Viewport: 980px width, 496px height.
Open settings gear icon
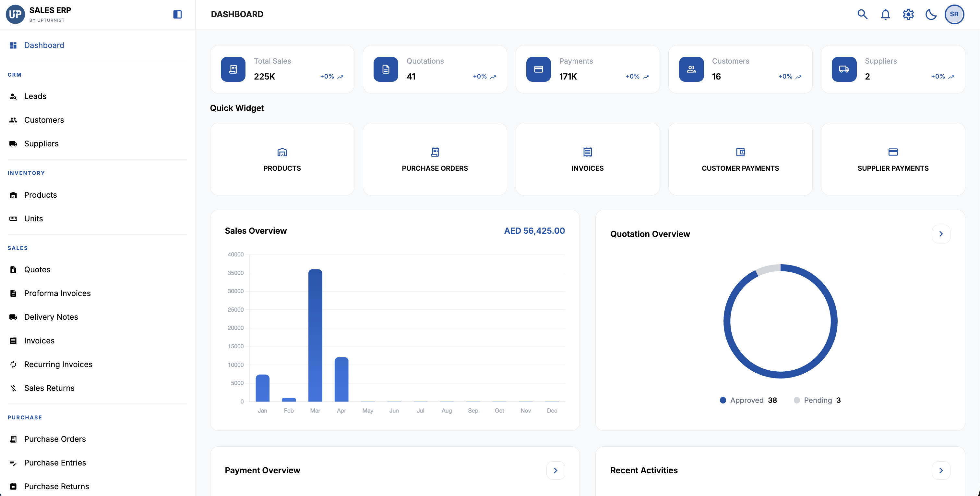[908, 15]
